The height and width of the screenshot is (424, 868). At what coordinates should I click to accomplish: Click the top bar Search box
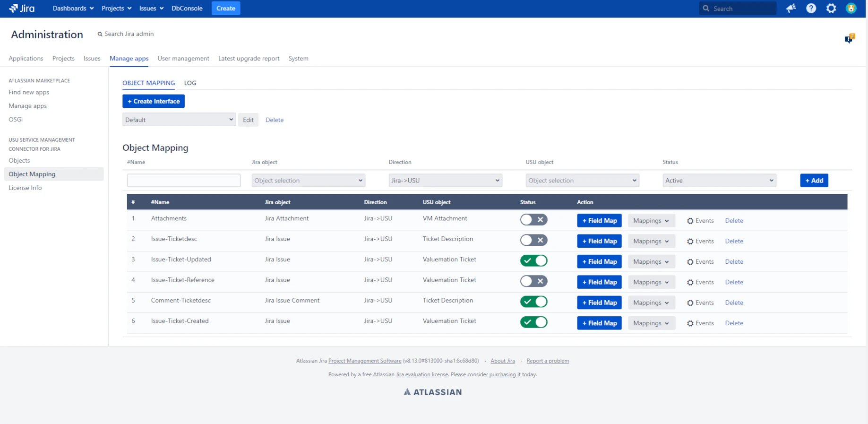click(x=738, y=9)
